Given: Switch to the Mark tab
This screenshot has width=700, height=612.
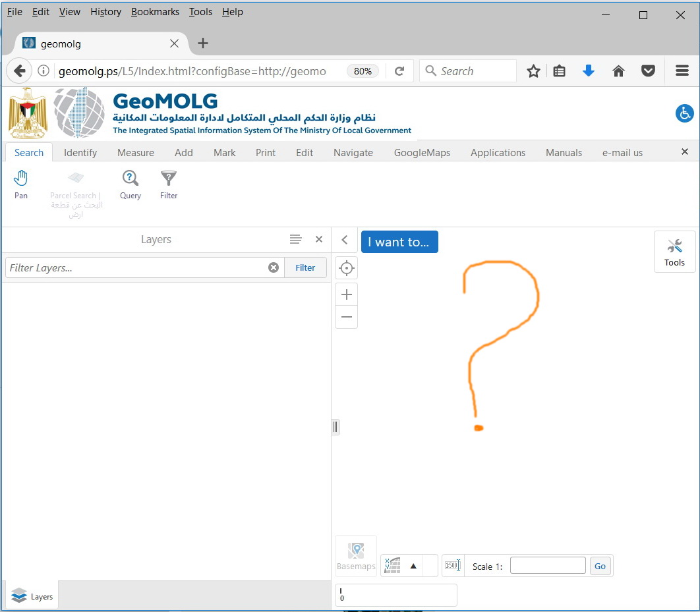Looking at the screenshot, I should point(225,153).
